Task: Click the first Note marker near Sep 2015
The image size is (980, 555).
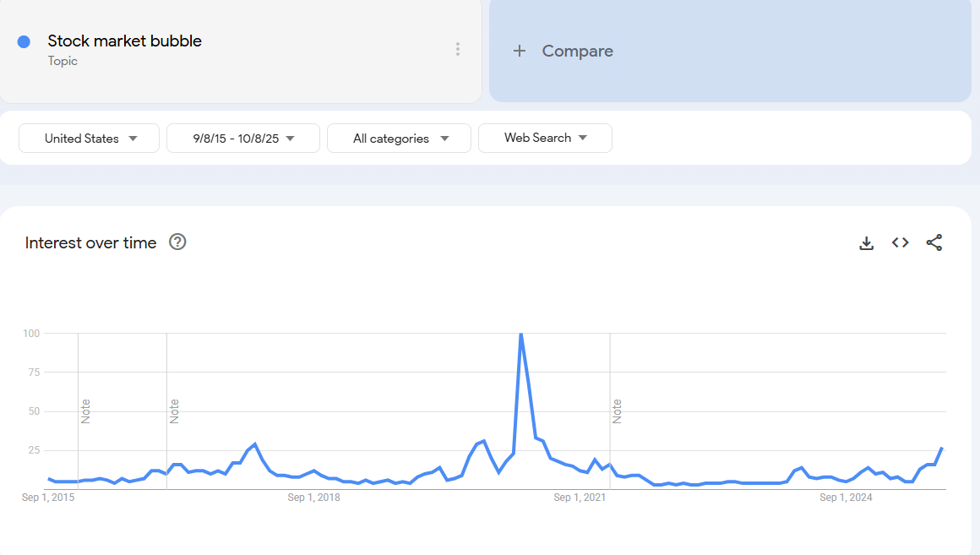Action: [x=85, y=411]
